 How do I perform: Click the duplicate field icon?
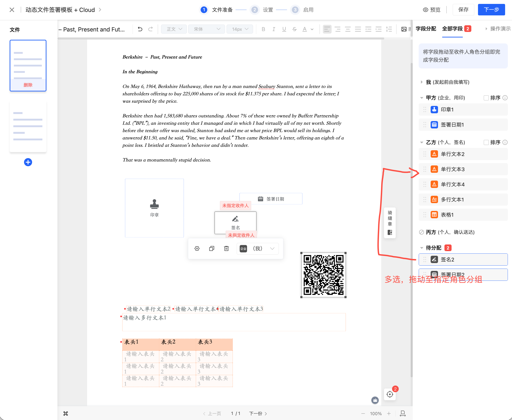pyautogui.click(x=212, y=248)
